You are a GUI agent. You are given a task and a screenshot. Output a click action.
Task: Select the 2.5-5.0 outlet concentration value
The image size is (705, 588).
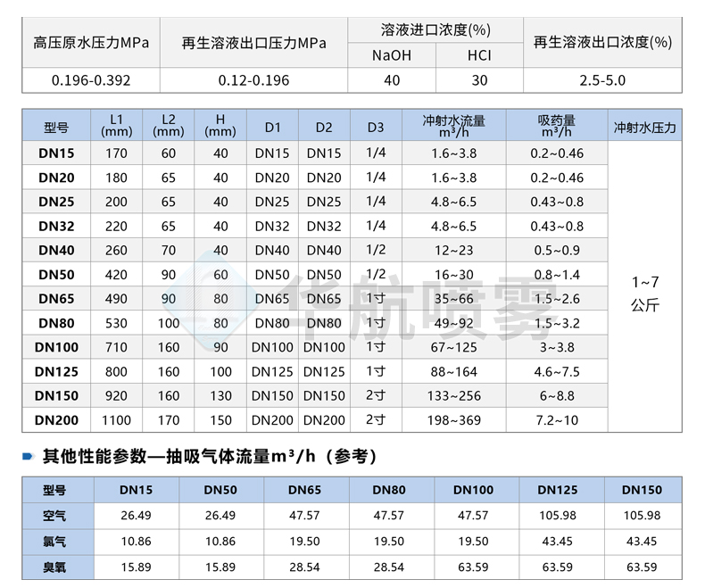pos(602,80)
